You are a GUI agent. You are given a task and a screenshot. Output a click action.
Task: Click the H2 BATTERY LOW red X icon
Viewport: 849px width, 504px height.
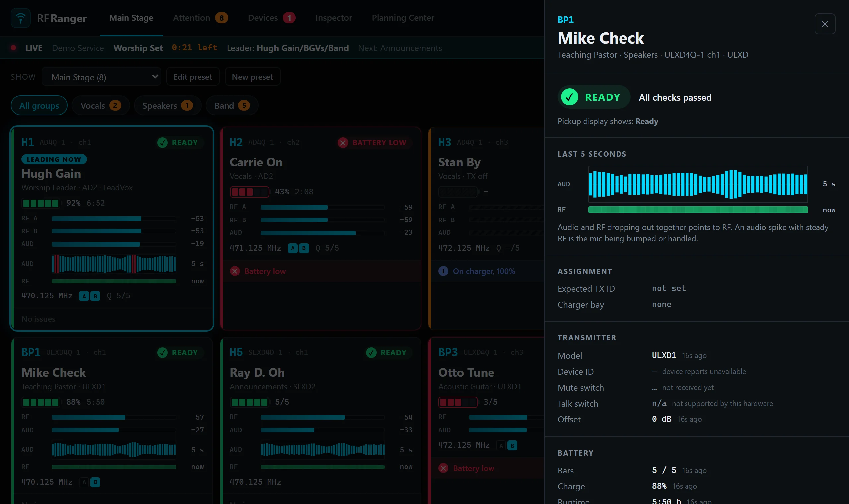pos(343,142)
